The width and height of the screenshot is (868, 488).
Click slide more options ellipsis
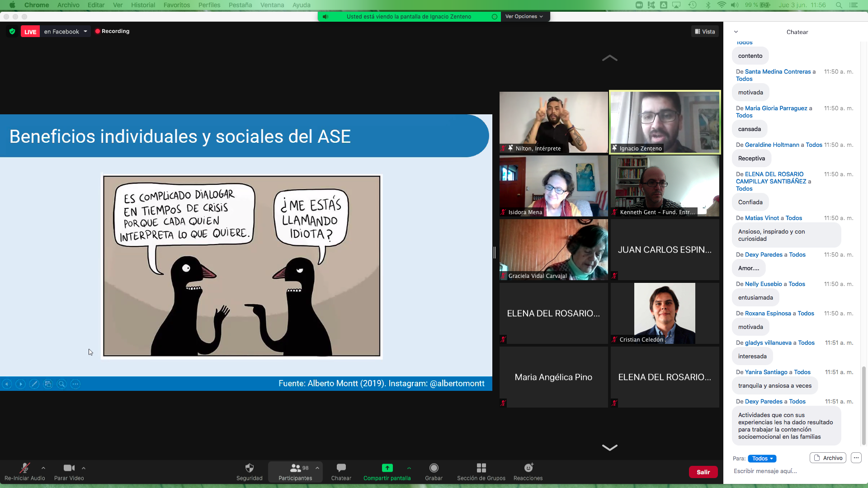click(75, 384)
